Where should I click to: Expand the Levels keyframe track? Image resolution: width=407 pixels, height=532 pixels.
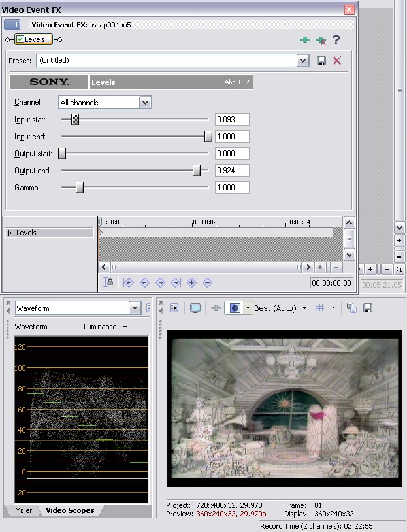tap(10, 233)
